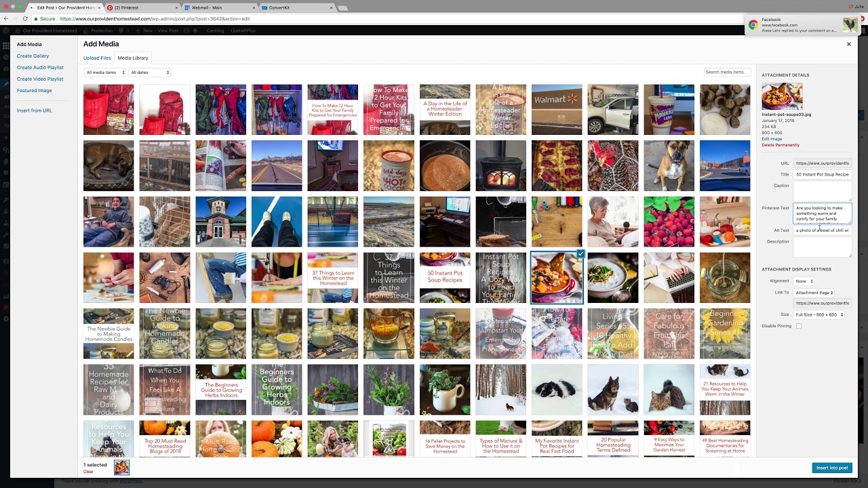This screenshot has width=868, height=488.
Task: Choose Featured Image in sidebar
Action: click(x=35, y=91)
